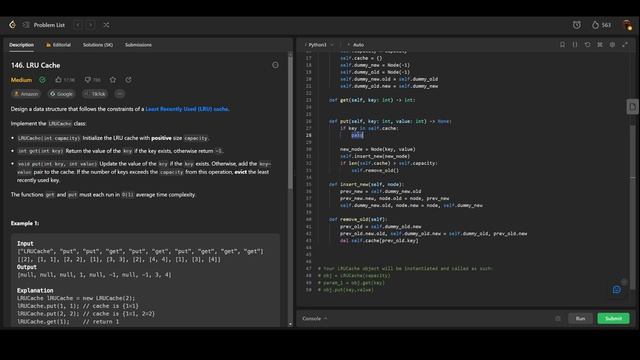Click the 'Example 1:' heading
Viewport: 640px width, 360px height.
coord(25,223)
